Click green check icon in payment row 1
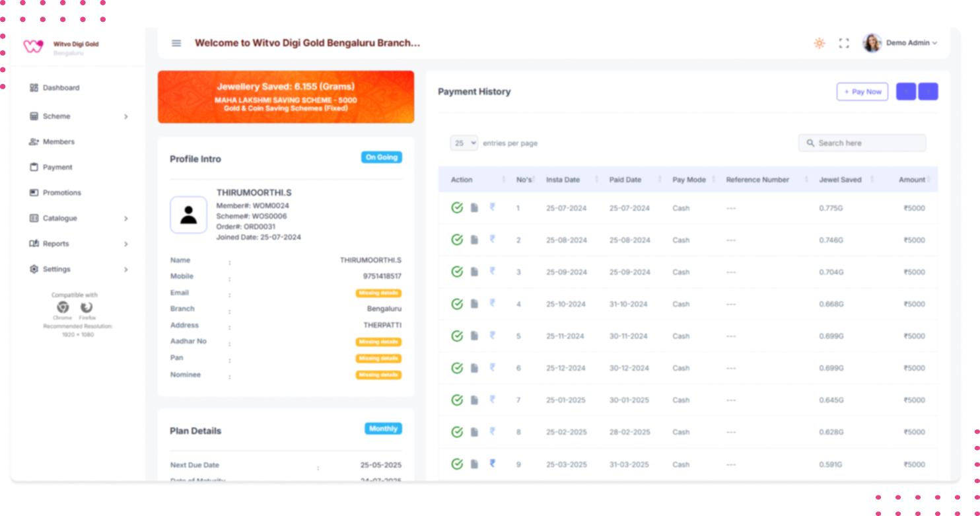Screen dimensions: 980x516 click(x=457, y=208)
